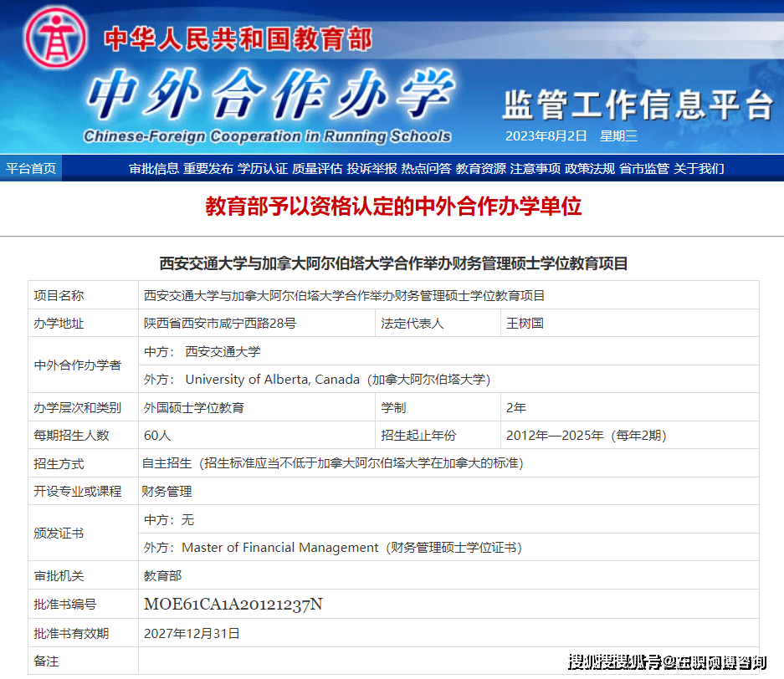Select 学历认证 navigation item
784x679 pixels.
[x=263, y=169]
